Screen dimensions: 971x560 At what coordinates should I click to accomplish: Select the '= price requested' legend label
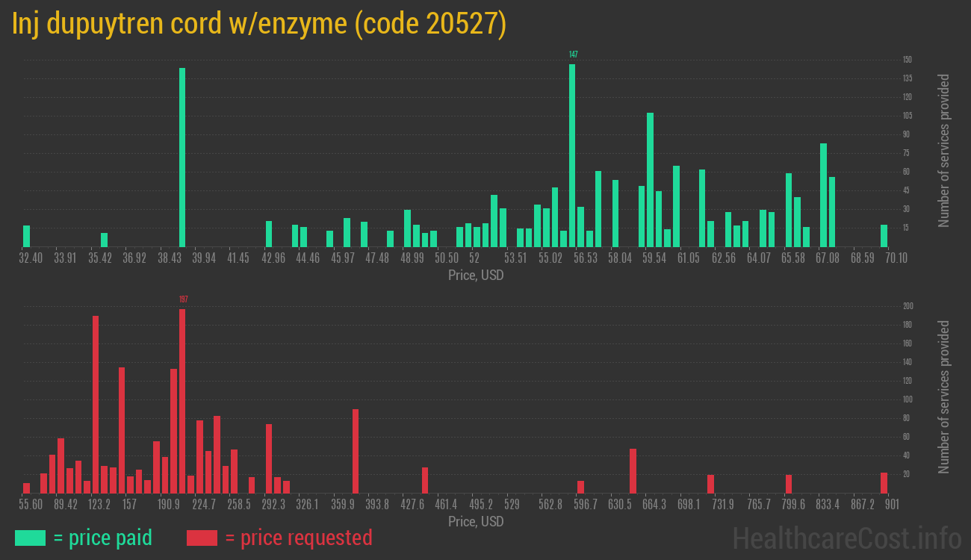tap(298, 538)
